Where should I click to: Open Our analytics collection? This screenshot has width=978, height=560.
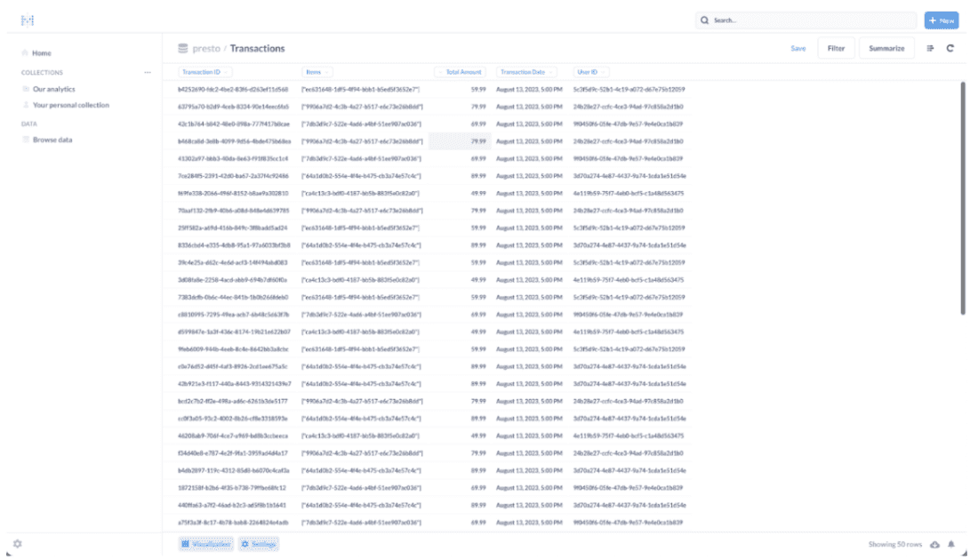(x=53, y=89)
